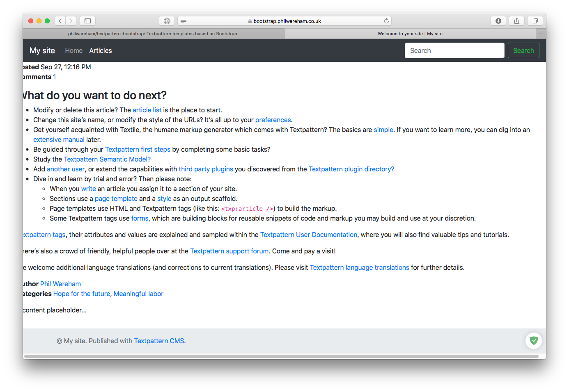The image size is (569, 392).
Task: Open 'Textpattern language translations' link
Action: [360, 267]
